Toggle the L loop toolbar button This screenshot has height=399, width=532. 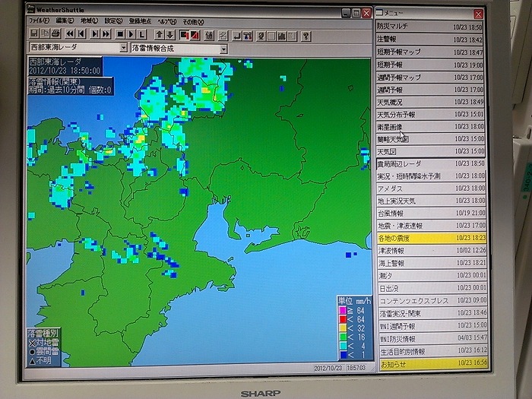point(143,35)
